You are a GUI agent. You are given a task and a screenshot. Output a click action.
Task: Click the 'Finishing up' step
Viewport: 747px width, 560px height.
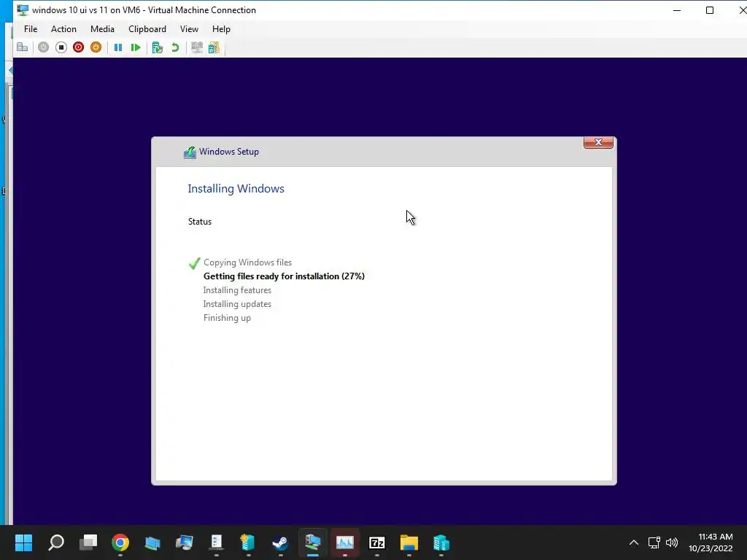tap(228, 318)
